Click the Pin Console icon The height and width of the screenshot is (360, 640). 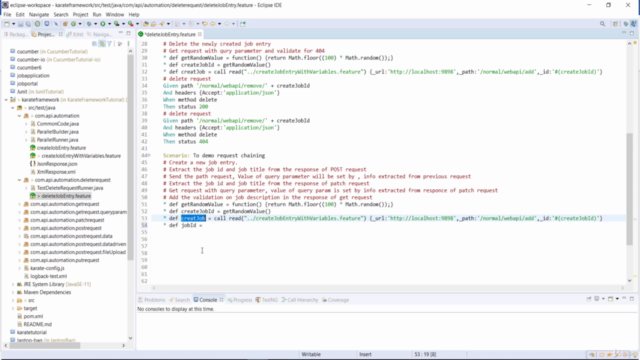click(x=589, y=298)
